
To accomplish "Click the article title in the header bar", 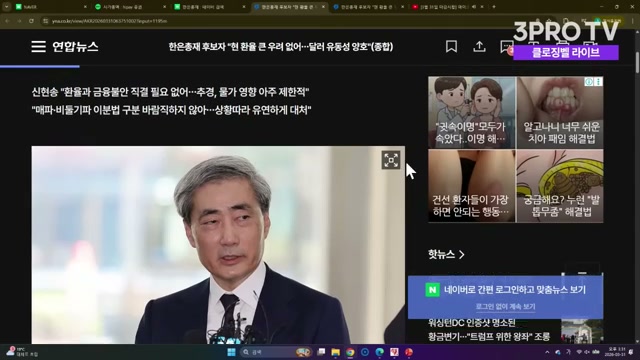I will point(281,47).
